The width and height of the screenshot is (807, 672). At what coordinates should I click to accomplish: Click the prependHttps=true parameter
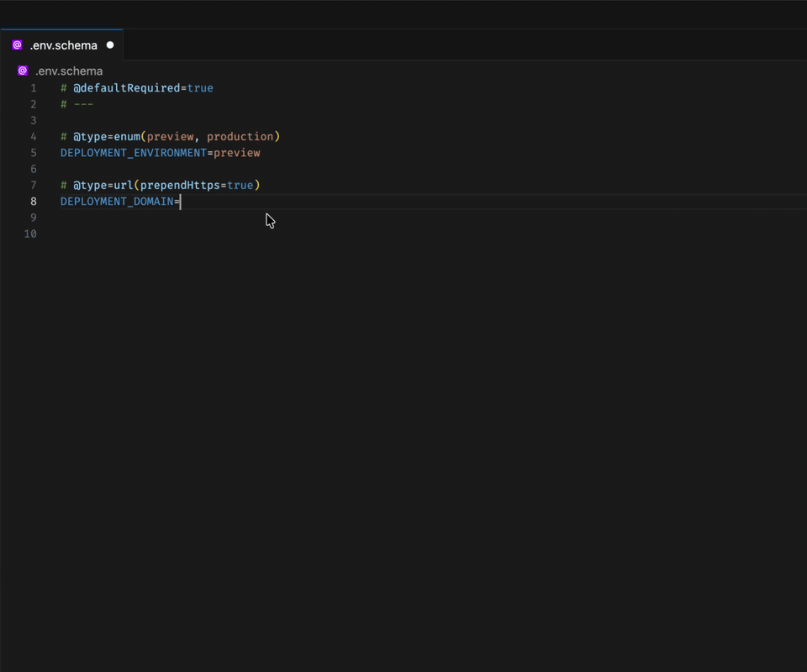point(198,185)
